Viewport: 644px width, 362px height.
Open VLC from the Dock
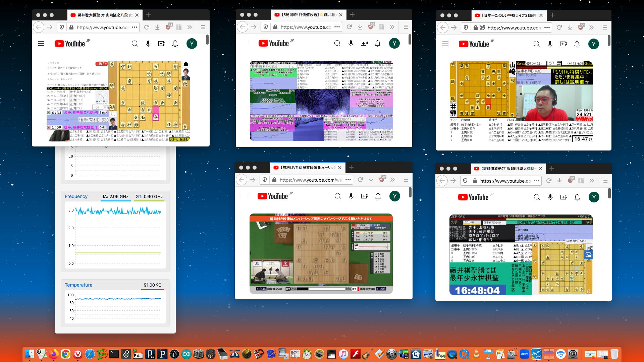pos(476,354)
